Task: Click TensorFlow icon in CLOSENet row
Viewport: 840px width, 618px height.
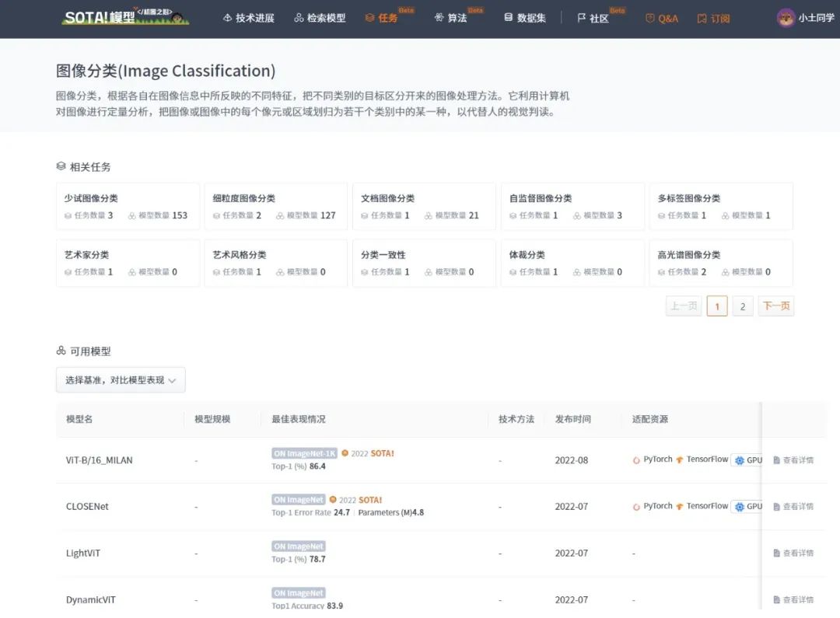Action: [x=679, y=507]
